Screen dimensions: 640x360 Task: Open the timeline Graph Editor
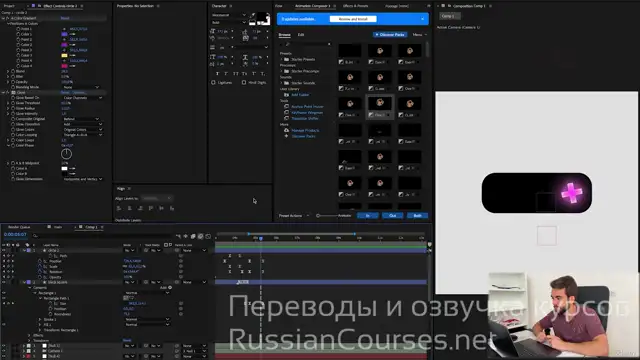(208, 236)
